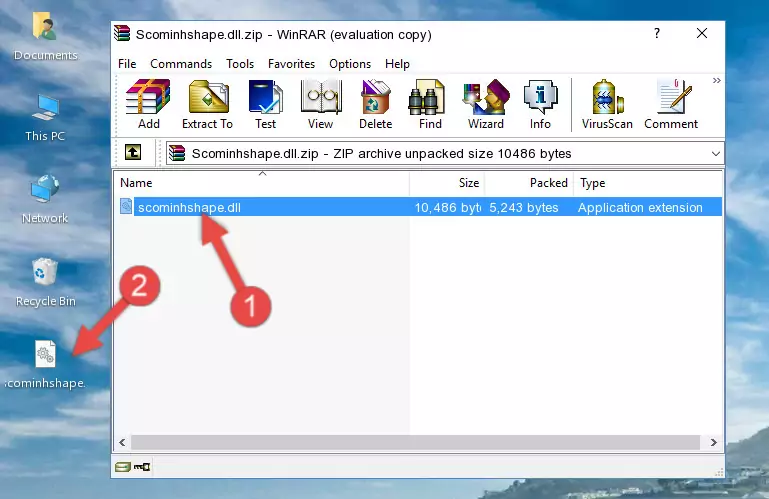769x499 pixels.
Task: Select the scominhshape.dll file row
Action: coord(419,207)
